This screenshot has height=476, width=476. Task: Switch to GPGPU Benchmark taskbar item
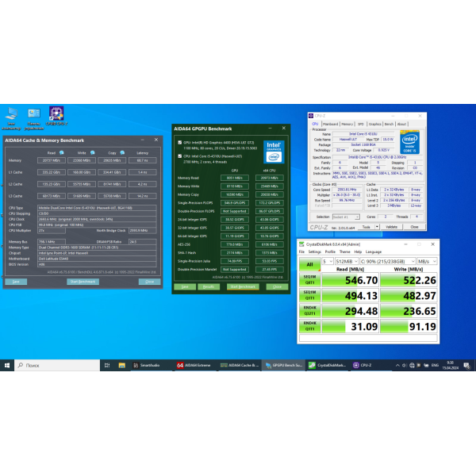[x=283, y=365]
